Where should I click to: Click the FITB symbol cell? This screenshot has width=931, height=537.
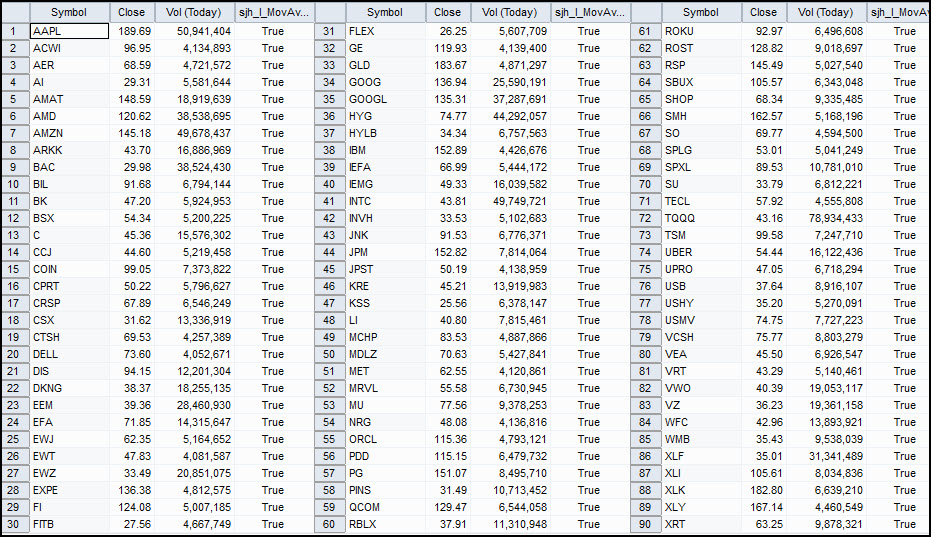(x=69, y=525)
